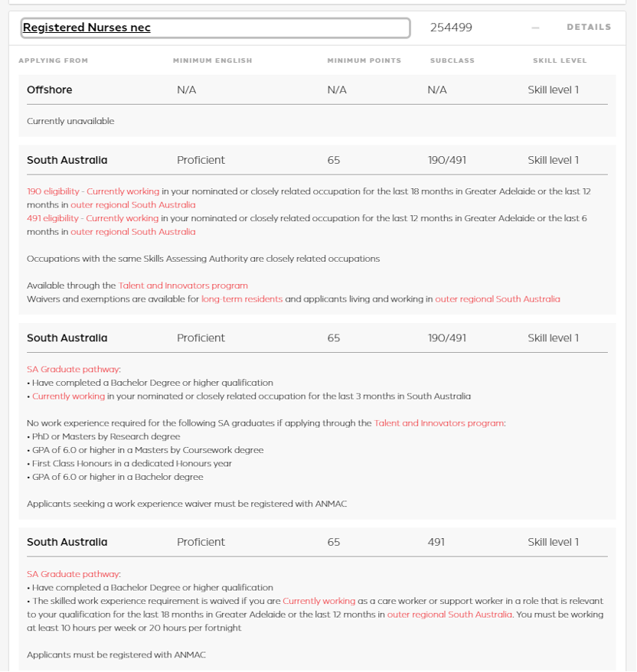This screenshot has width=637, height=672.
Task: Open the '190 eligibility - Currently working' link
Action: pos(93,191)
